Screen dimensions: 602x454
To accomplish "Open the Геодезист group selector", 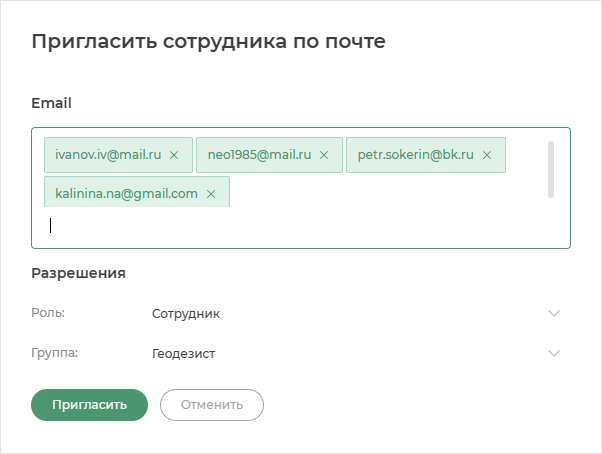I will click(361, 353).
